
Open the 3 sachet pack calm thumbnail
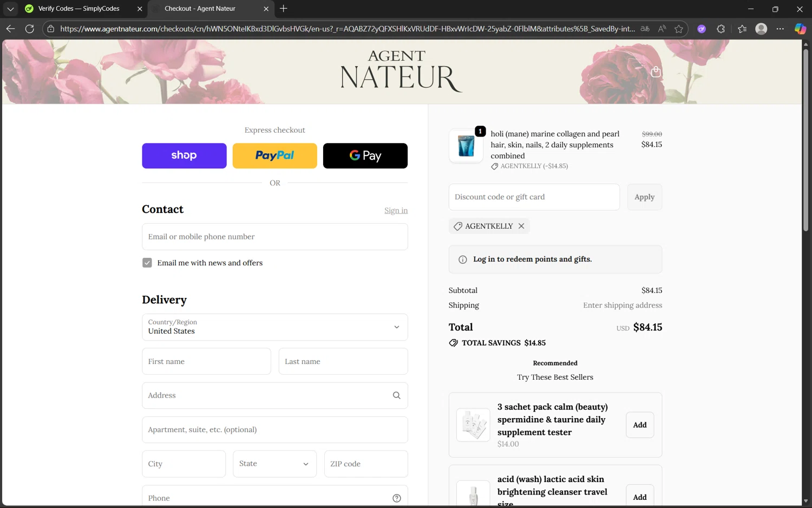click(x=473, y=425)
